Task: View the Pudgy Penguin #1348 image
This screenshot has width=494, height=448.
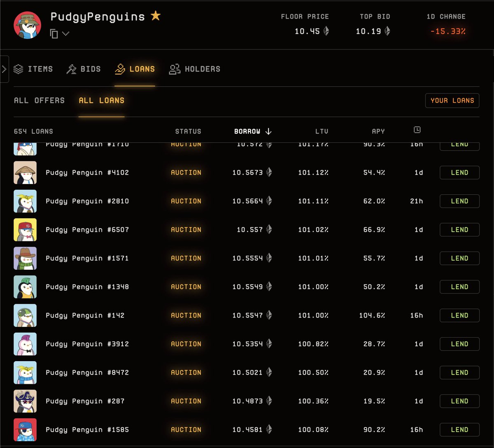Action: [x=25, y=287]
